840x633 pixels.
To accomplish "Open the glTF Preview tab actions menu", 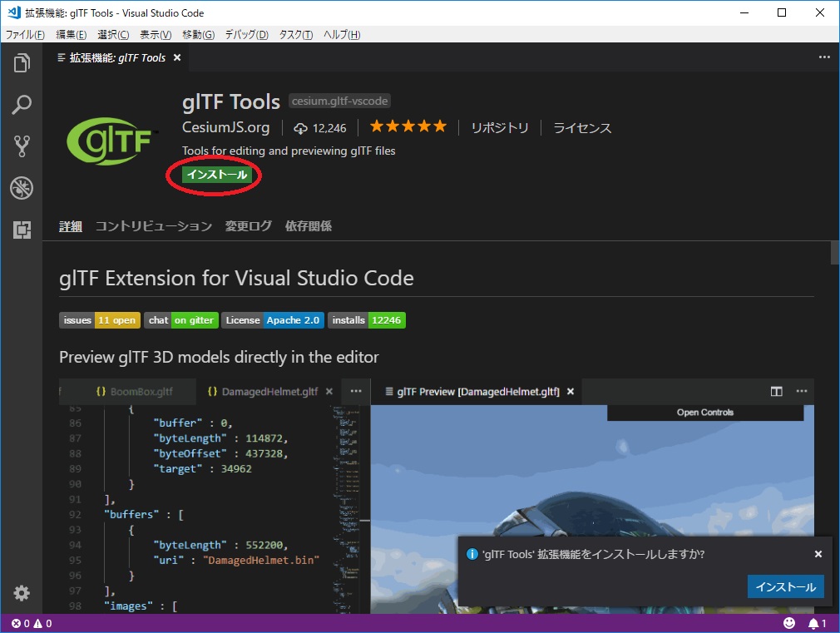I will pos(801,391).
